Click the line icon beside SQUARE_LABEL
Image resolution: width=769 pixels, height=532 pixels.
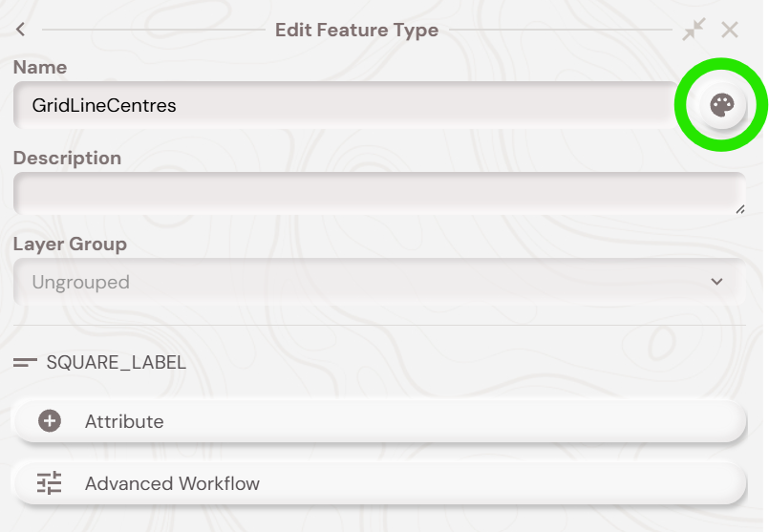click(26, 363)
